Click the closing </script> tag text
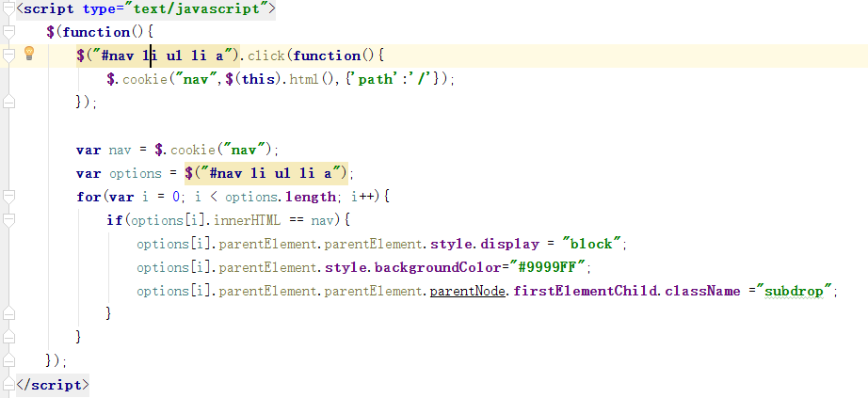Image resolution: width=868 pixels, height=398 pixels. coord(52,385)
